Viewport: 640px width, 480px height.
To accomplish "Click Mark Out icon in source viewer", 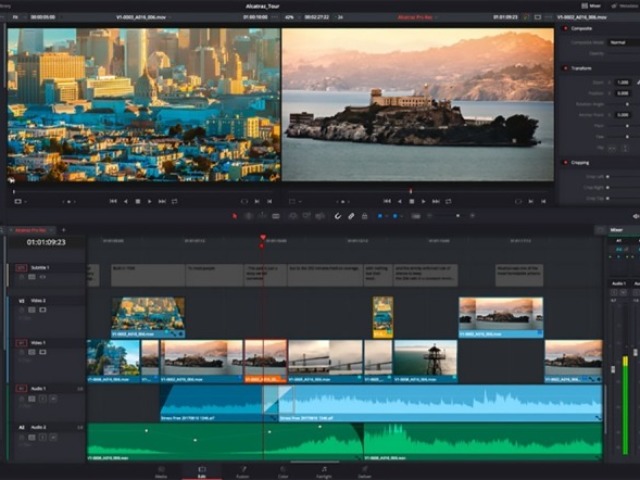I will click(270, 201).
